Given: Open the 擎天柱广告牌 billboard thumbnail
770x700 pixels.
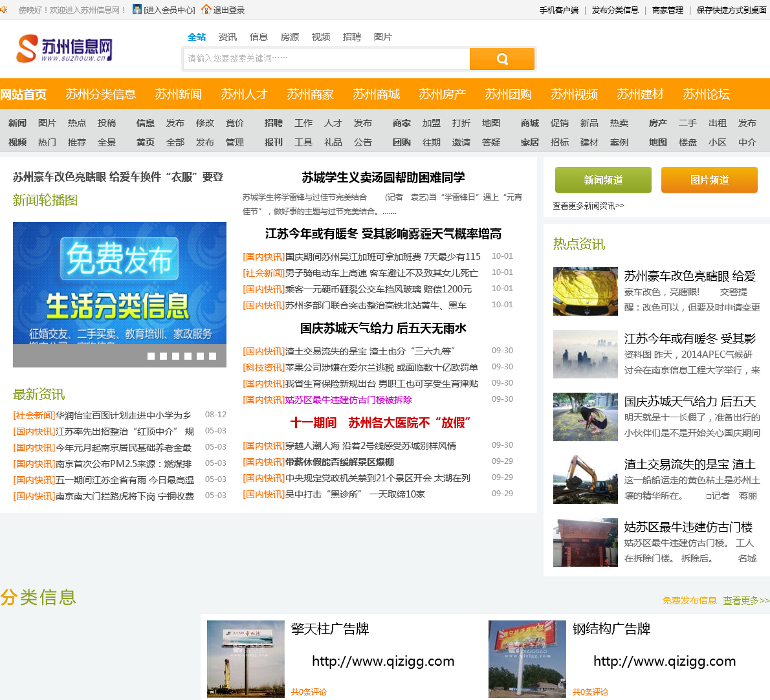Looking at the screenshot, I should click(245, 659).
